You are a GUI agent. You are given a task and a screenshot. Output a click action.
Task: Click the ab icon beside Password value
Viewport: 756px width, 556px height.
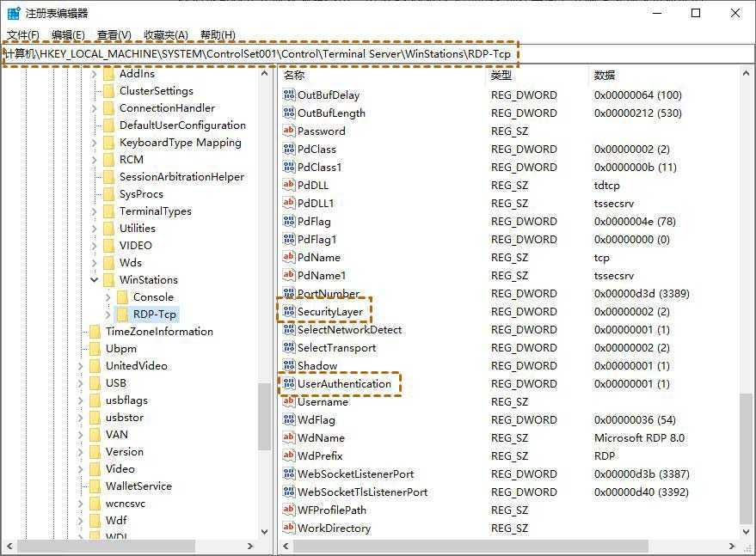pyautogui.click(x=291, y=131)
